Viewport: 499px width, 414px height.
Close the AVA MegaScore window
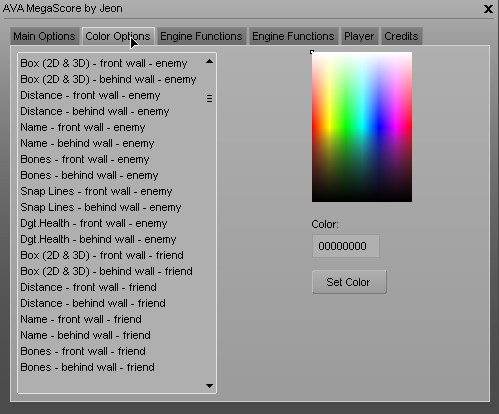(x=488, y=9)
